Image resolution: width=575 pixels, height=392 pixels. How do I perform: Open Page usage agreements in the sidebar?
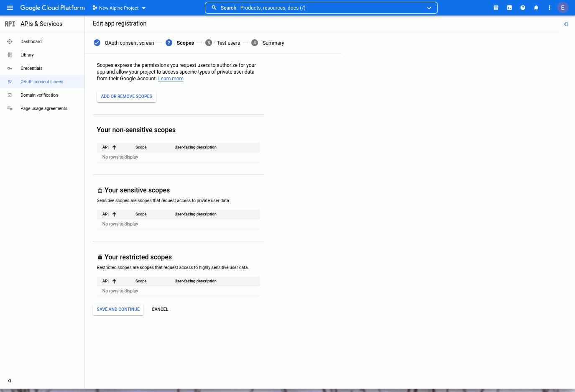pyautogui.click(x=44, y=108)
